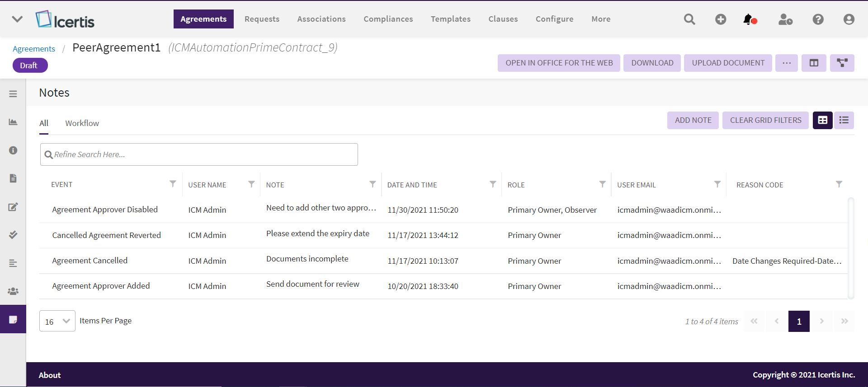Switch to grid tile view

[x=822, y=120]
